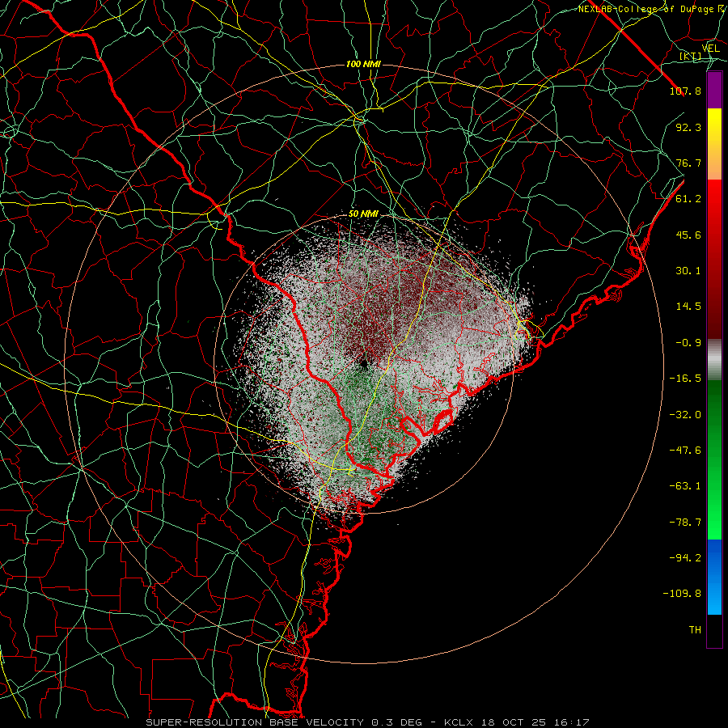Click the black TH segment of the color bar
Viewport: 728px width, 728px height.
[x=714, y=631]
